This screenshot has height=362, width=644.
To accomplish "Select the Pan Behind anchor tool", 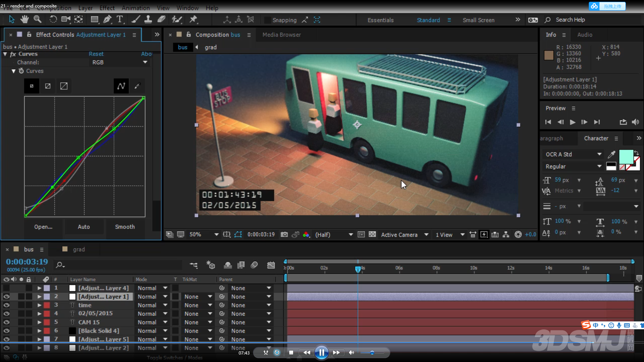I will coord(78,19).
